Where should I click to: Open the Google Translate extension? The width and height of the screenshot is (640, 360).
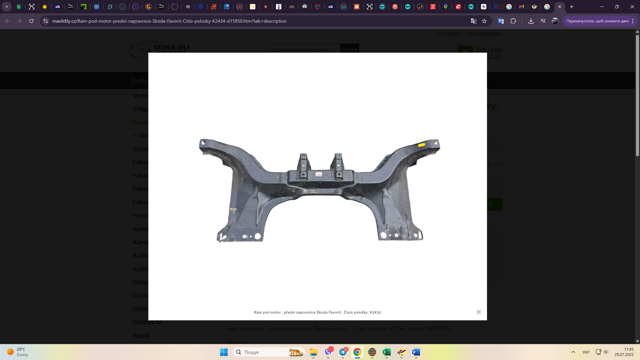[x=501, y=21]
